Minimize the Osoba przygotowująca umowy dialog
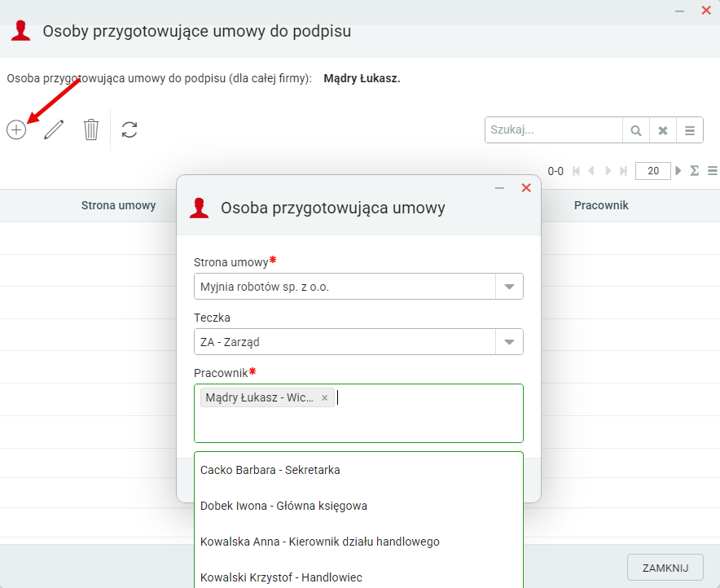Screen dimensions: 720x588 pyautogui.click(x=499, y=188)
